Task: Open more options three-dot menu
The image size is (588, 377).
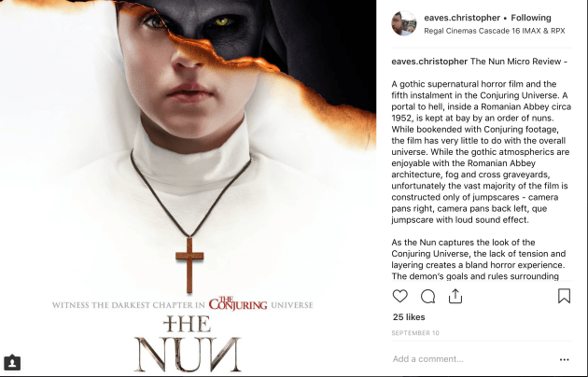Action: tap(565, 359)
